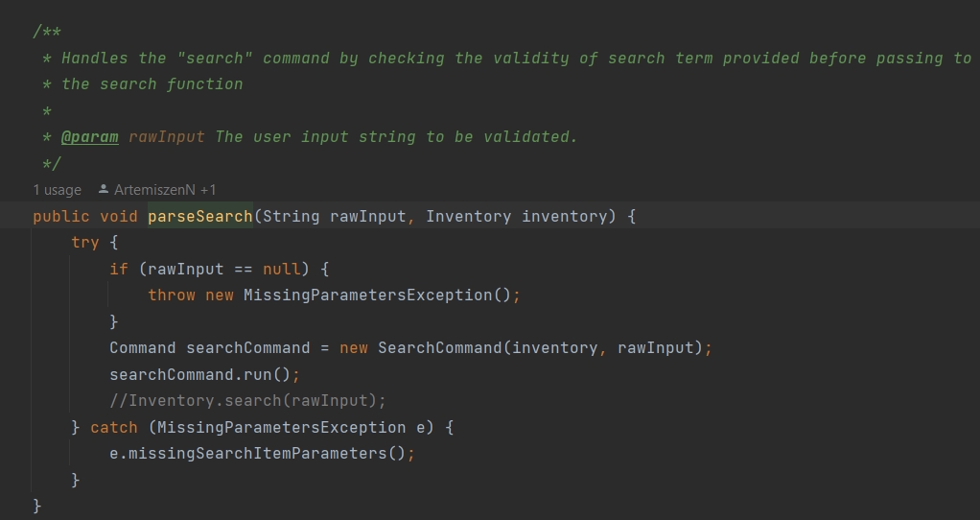Click the String type in the method signature

(291, 216)
